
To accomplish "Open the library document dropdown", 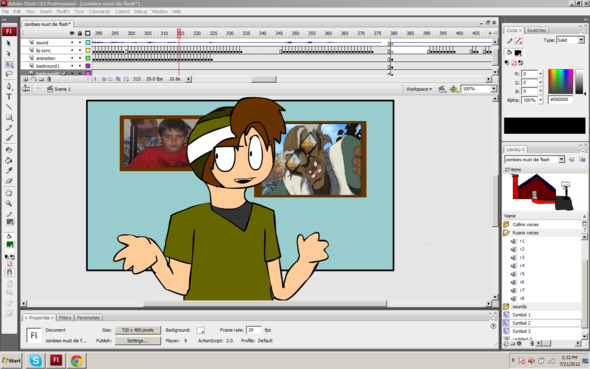I will 561,159.
